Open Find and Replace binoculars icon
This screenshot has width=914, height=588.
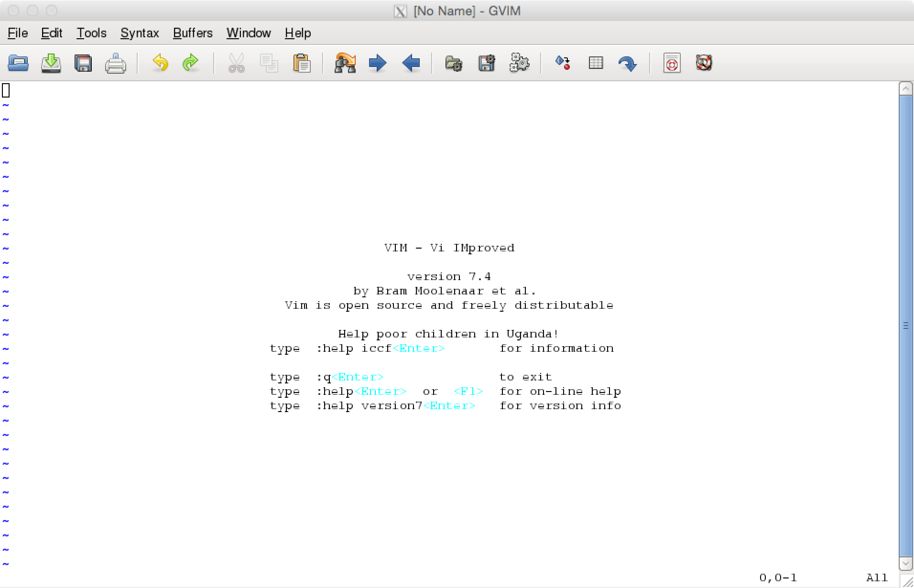coord(345,63)
